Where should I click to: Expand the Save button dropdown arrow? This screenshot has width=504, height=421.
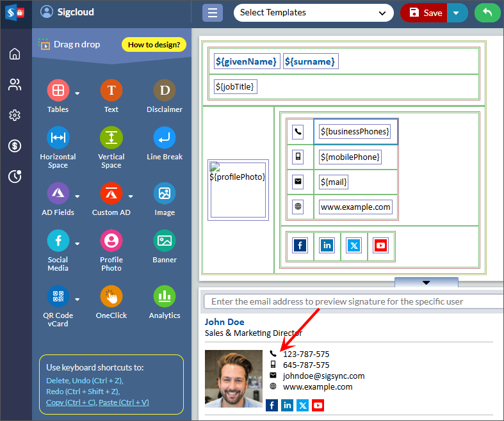(x=457, y=13)
